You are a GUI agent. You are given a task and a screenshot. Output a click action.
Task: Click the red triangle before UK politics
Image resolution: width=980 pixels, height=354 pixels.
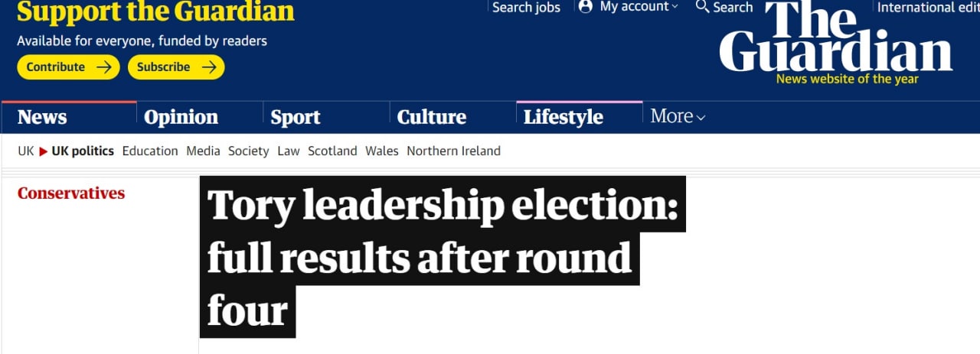tap(44, 151)
